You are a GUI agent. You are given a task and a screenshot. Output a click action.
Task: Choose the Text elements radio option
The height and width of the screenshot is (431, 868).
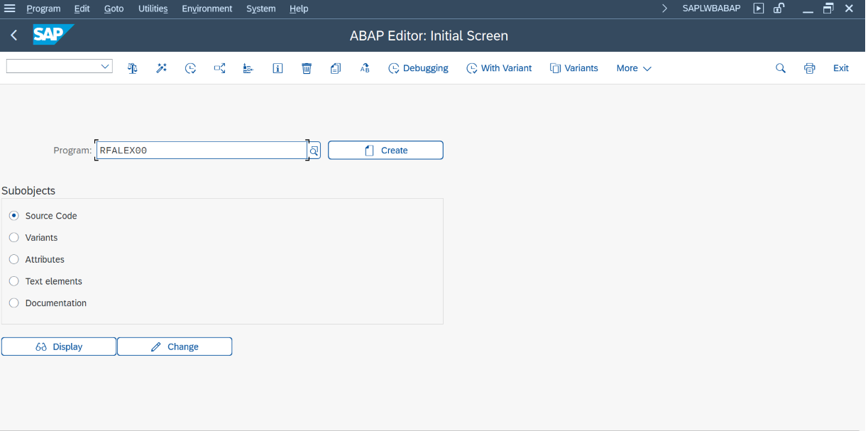pos(14,281)
